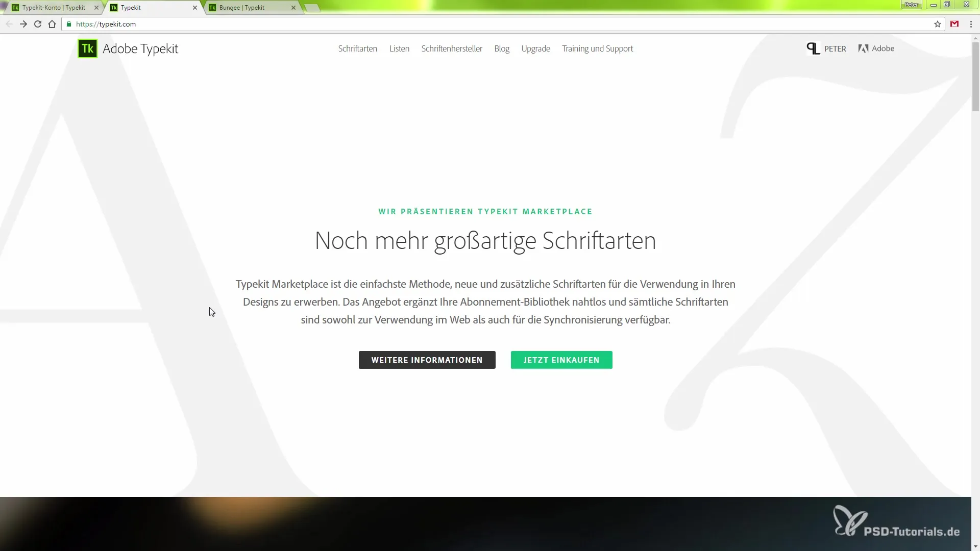This screenshot has height=551, width=980.
Task: Open the Schriftenhersteller menu item
Action: [452, 48]
